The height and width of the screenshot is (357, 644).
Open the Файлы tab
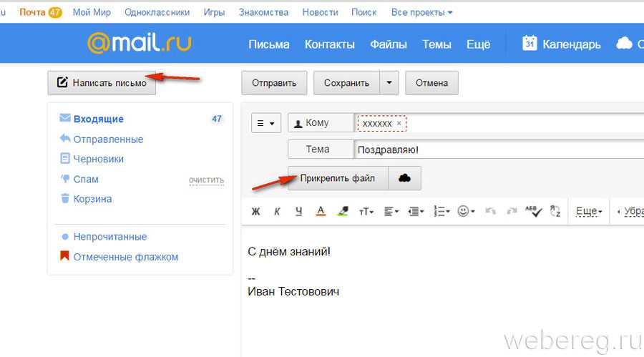[x=388, y=44]
